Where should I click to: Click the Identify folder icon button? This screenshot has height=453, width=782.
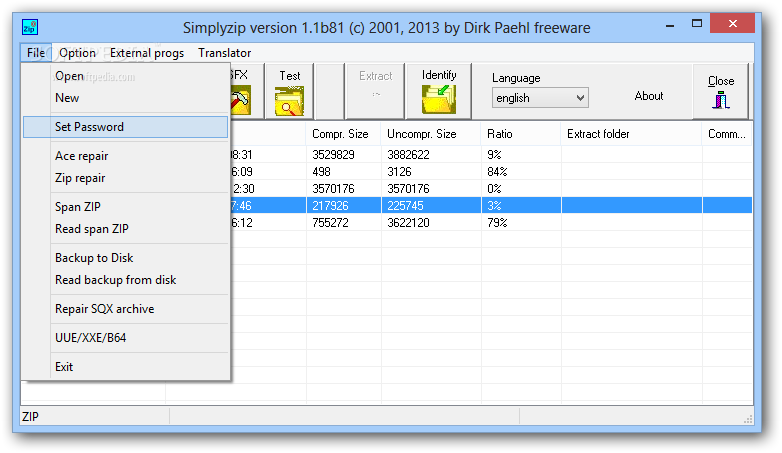click(x=438, y=98)
